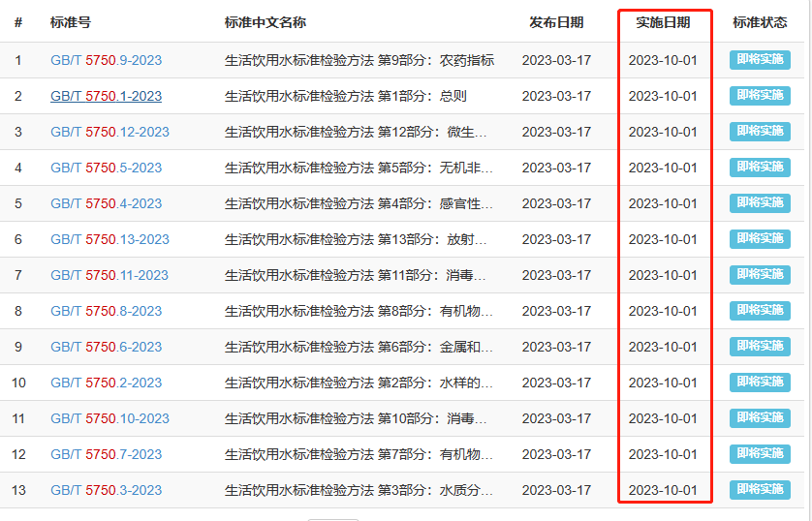The image size is (812, 521).
Task: Click 即将实施 badge for GB/T 5750.7-2023
Action: (760, 454)
